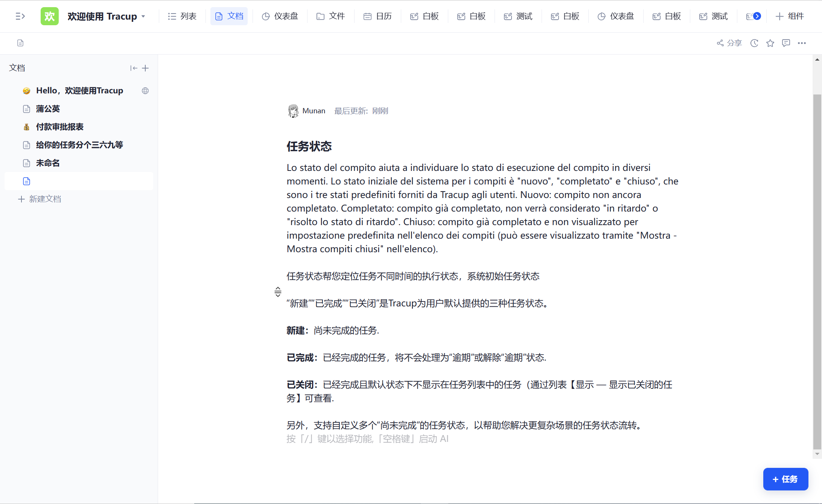Open the Tracup project dropdown arrow
This screenshot has height=504, width=822.
(x=143, y=17)
